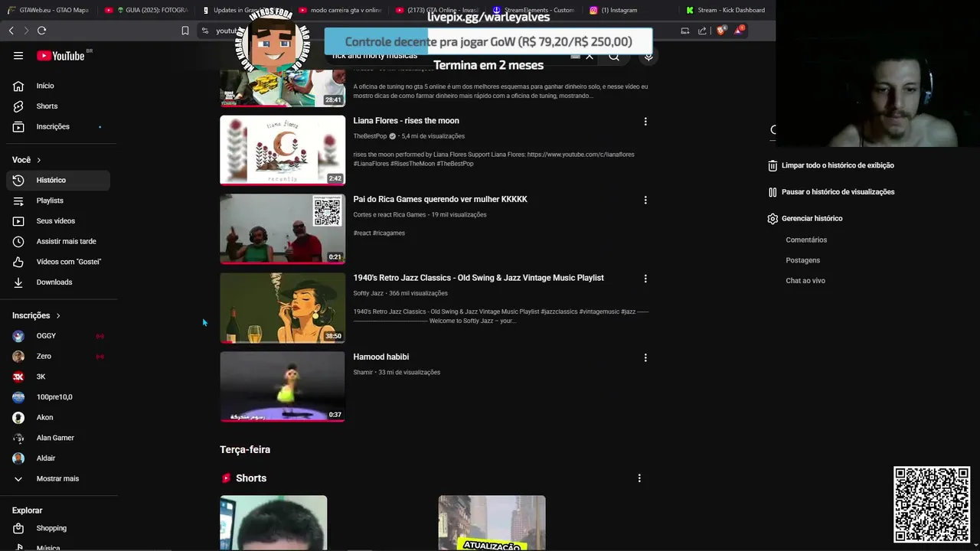Open the Aldair channel
980x551 pixels.
click(58, 458)
